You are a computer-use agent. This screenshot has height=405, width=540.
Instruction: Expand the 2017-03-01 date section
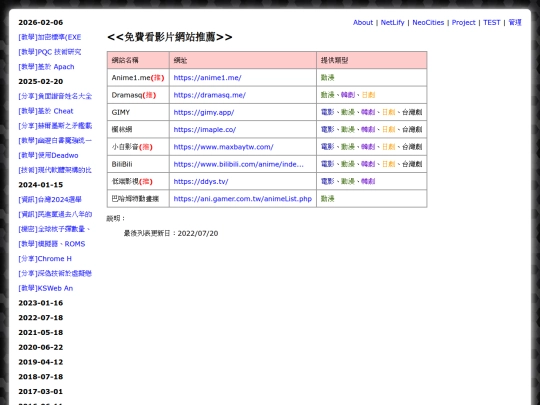pyautogui.click(x=41, y=392)
